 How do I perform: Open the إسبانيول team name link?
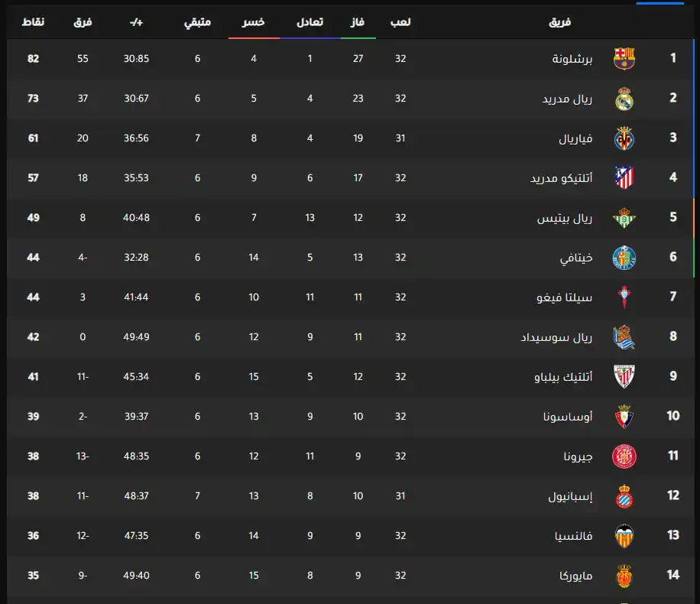pyautogui.click(x=569, y=496)
